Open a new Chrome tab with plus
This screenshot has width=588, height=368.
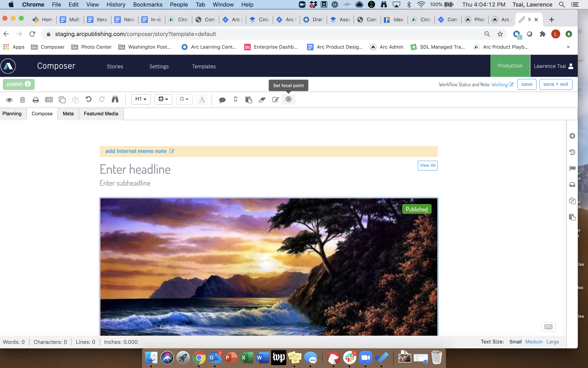coord(551,20)
